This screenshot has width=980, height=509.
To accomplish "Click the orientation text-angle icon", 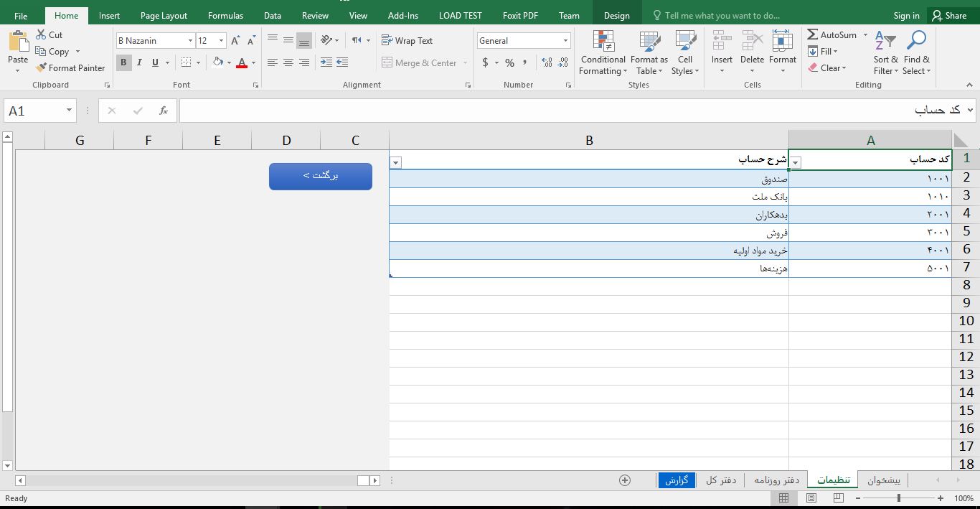I will pos(326,40).
